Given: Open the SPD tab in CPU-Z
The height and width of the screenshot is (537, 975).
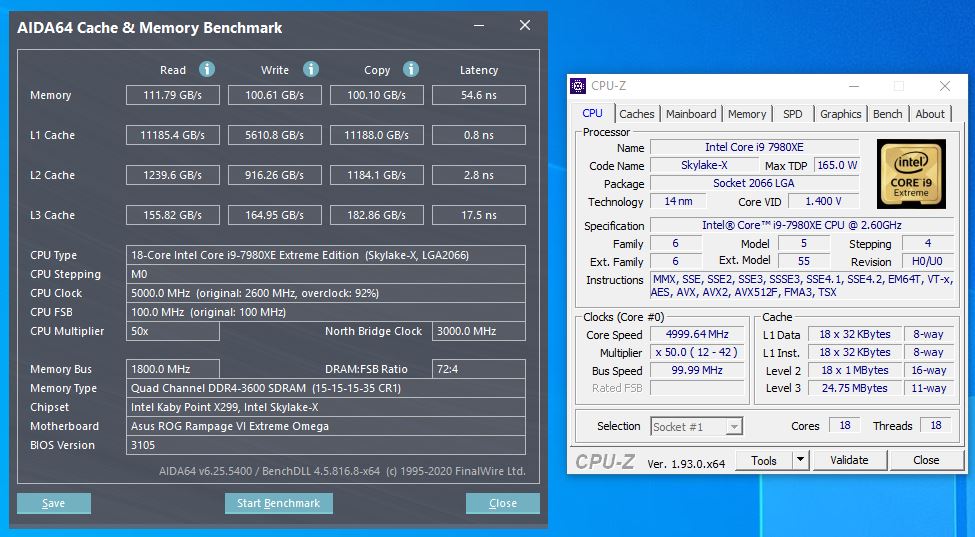Looking at the screenshot, I should (793, 114).
